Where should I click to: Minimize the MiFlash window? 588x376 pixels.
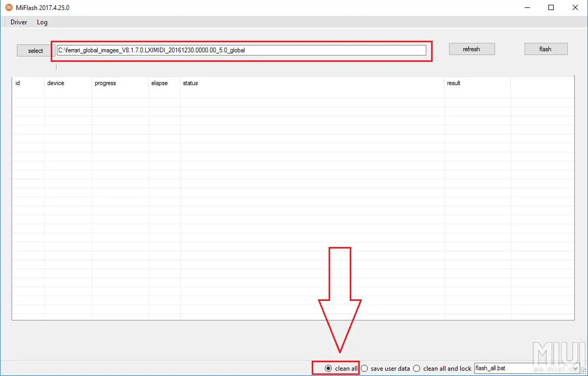pyautogui.click(x=527, y=7)
